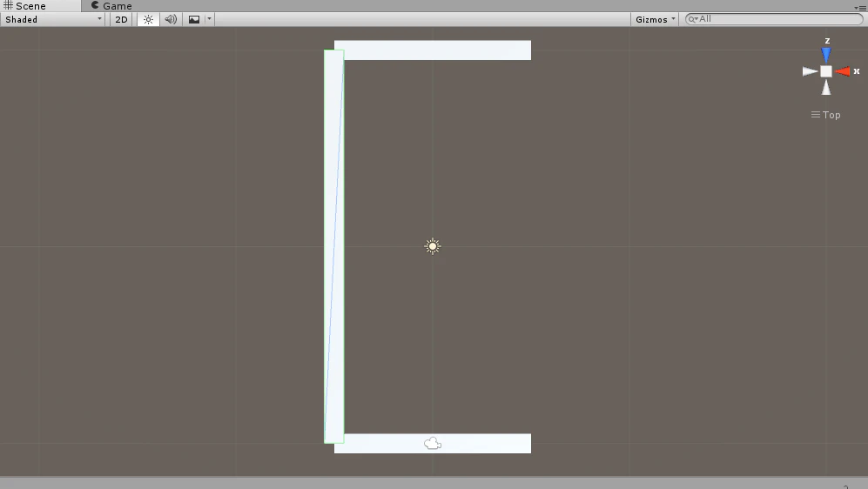This screenshot has width=868, height=489.
Task: Open the Shaded draw mode dropdown
Action: point(53,19)
